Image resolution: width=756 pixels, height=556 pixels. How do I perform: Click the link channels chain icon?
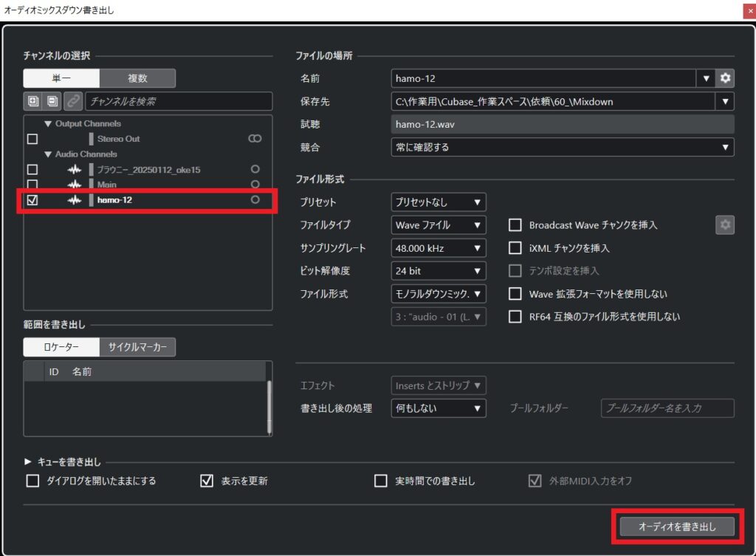tap(72, 101)
